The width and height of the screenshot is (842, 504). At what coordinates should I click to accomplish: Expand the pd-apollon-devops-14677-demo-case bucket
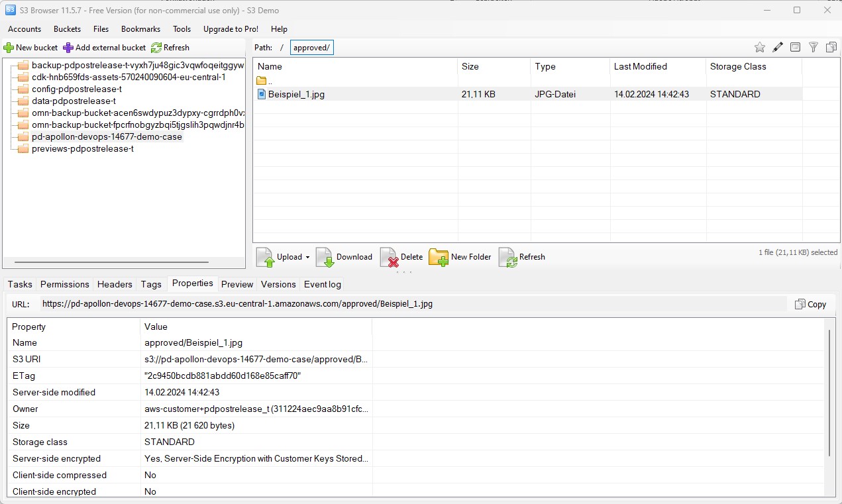tap(106, 136)
